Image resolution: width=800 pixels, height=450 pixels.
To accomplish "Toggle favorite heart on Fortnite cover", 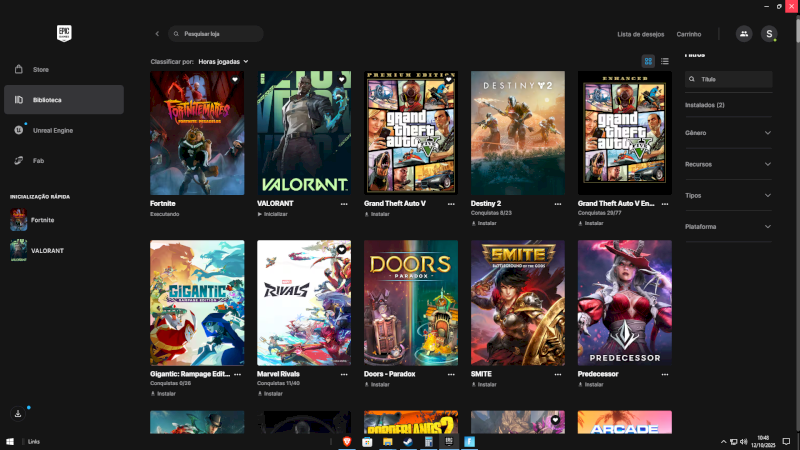I will tap(234, 79).
